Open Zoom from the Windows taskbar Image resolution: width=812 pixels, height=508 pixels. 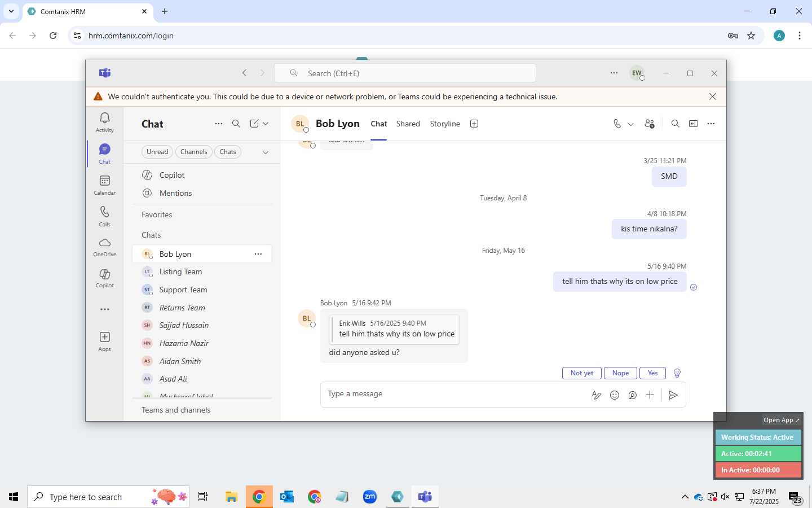pos(370,497)
